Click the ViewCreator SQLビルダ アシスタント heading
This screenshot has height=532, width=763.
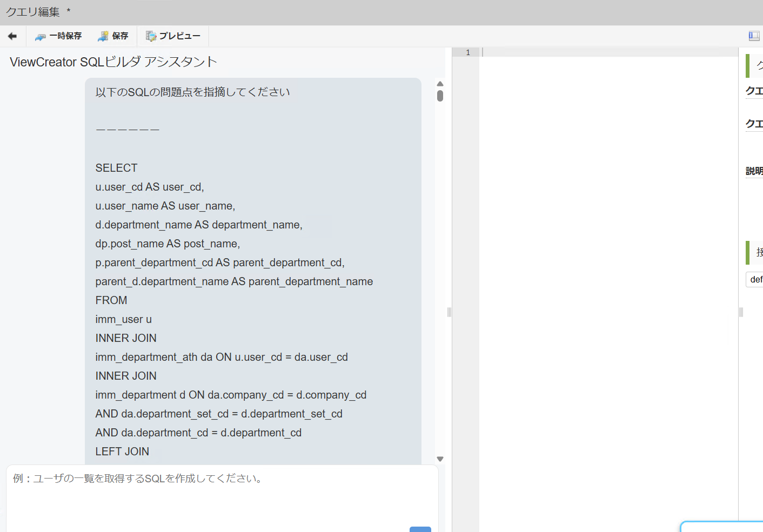pos(112,62)
